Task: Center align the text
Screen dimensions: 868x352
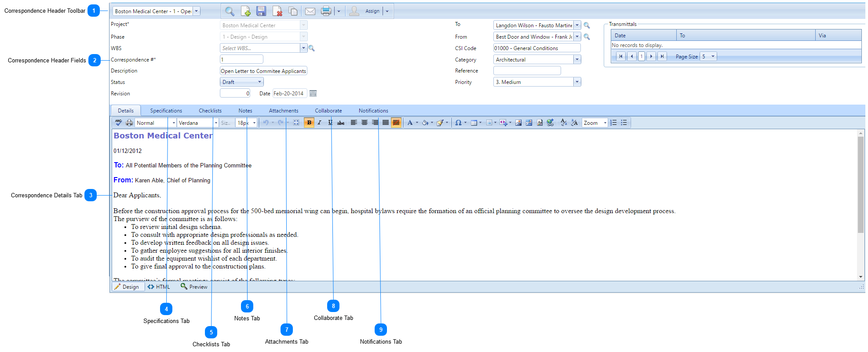Action: pos(365,123)
